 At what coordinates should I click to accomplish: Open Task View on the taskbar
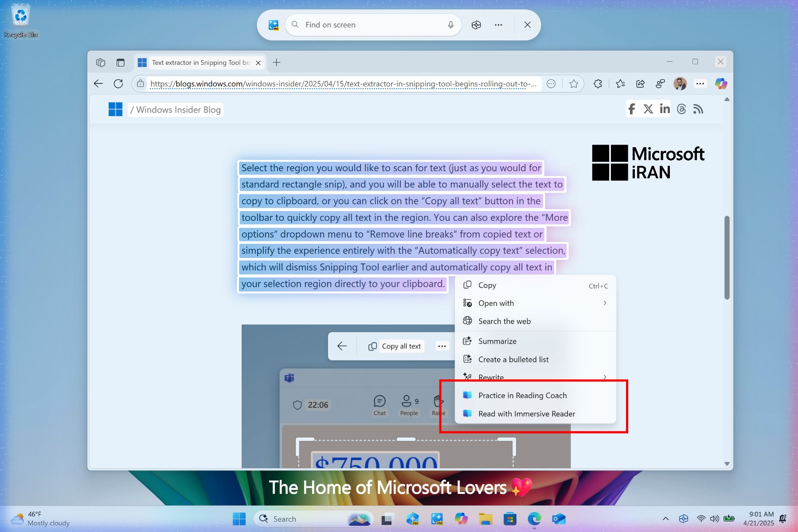387,519
